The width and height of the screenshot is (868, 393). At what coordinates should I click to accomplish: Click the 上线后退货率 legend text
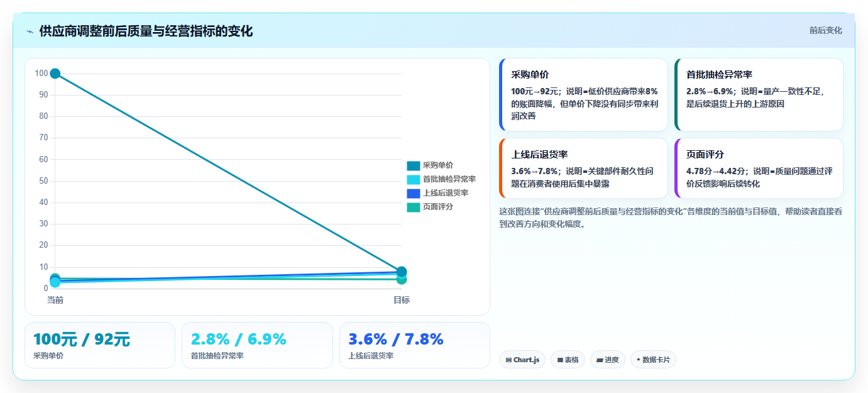click(x=446, y=193)
